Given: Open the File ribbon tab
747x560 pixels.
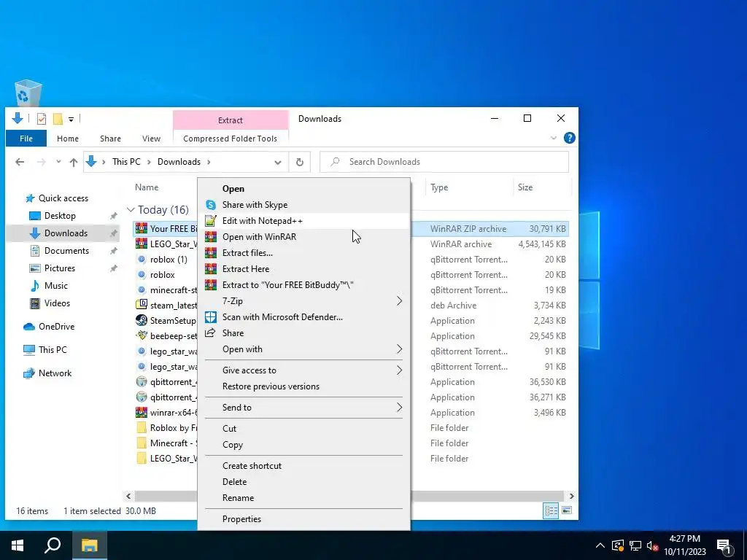Looking at the screenshot, I should 26,139.
